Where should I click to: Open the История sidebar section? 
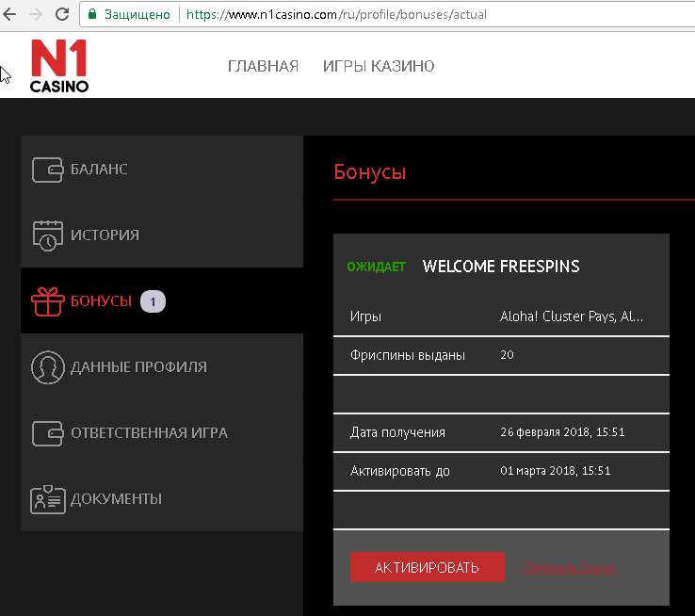tap(162, 235)
